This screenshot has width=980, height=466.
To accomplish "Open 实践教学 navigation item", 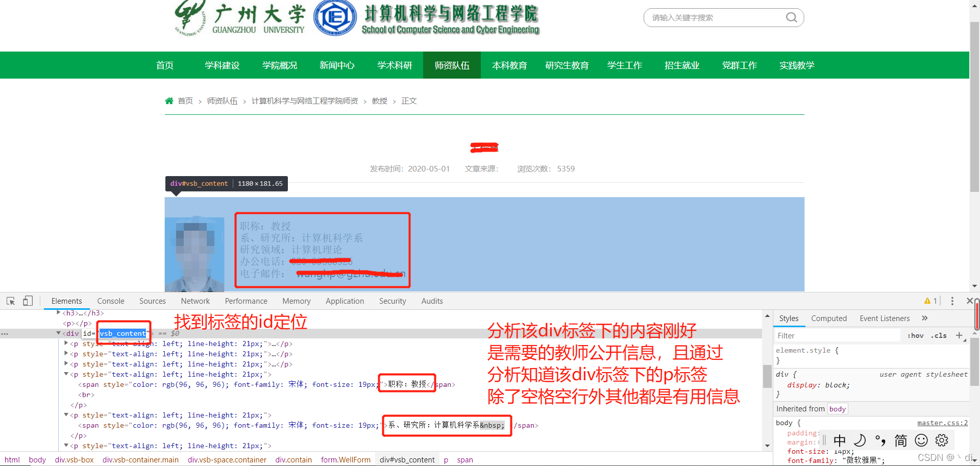I will 797,65.
